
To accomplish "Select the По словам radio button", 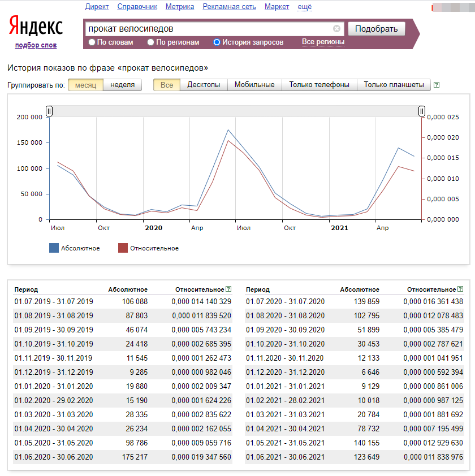I will (x=92, y=42).
